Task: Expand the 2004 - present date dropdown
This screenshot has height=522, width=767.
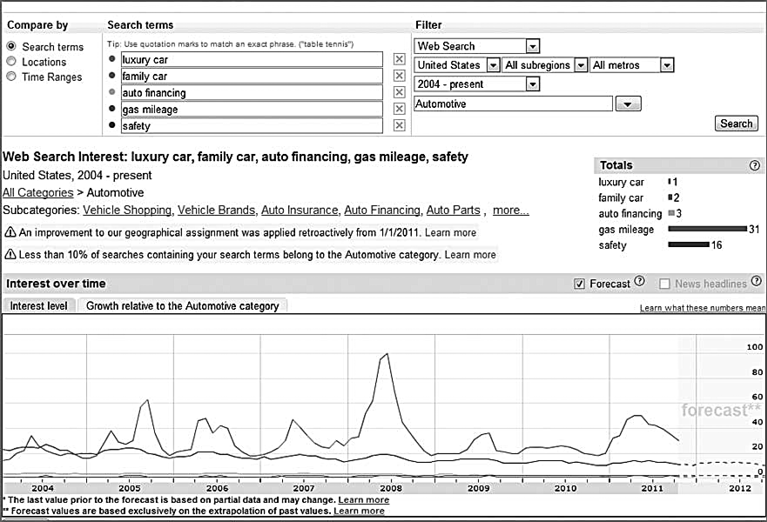Action: (x=533, y=84)
